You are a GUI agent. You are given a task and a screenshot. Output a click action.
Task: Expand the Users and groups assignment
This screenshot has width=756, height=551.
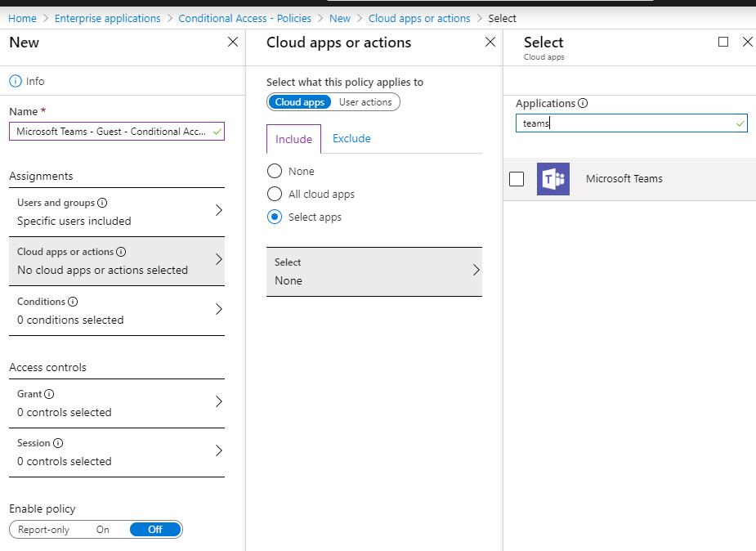pyautogui.click(x=218, y=211)
